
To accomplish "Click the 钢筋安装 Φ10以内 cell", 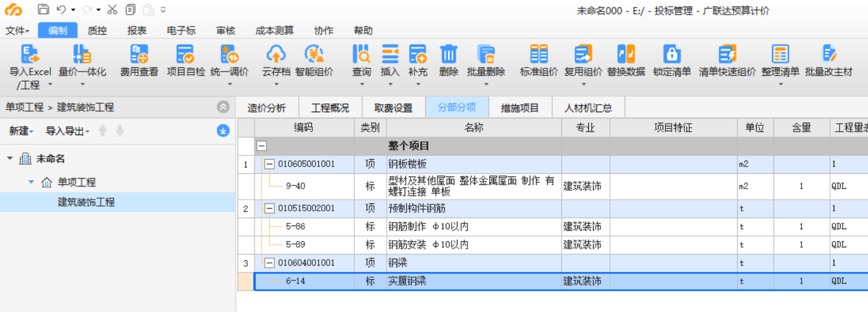I will click(x=474, y=245).
